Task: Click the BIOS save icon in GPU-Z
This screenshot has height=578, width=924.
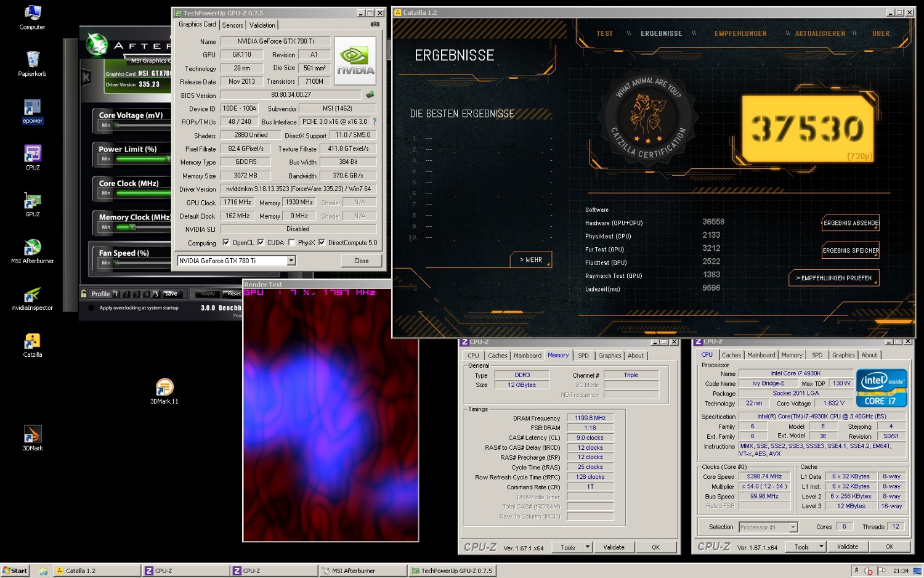Action: coord(370,95)
